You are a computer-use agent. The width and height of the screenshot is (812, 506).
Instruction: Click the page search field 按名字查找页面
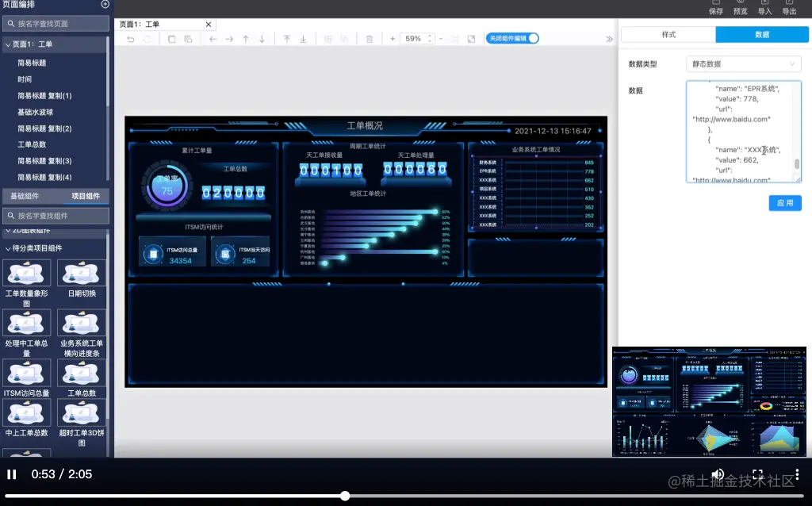coord(56,23)
